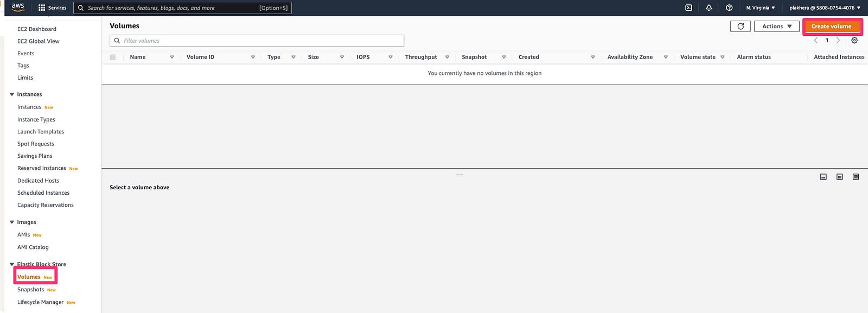This screenshot has width=868, height=313.
Task: Sort by Volume ID column arrow
Action: click(253, 57)
